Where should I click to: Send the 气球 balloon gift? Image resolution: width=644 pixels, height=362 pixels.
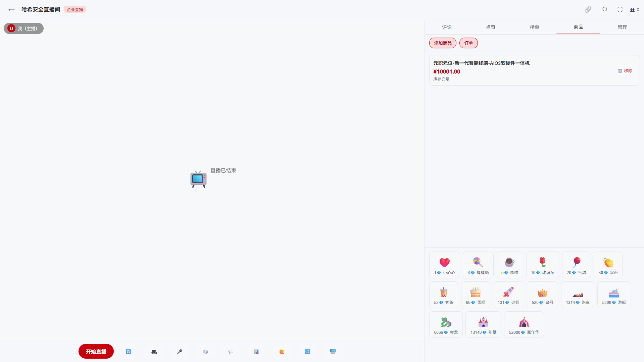(576, 265)
